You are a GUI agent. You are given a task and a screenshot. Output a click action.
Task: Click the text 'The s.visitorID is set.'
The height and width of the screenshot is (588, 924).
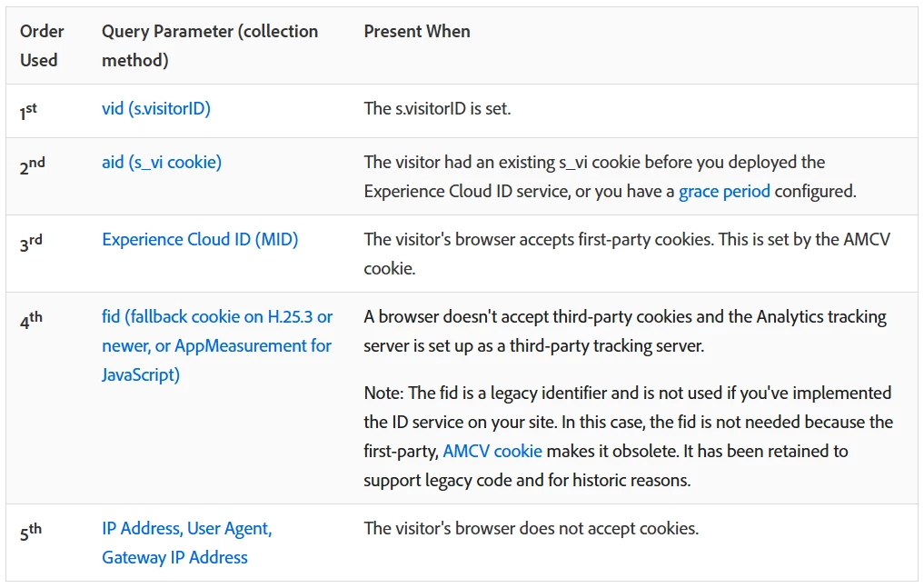click(437, 109)
